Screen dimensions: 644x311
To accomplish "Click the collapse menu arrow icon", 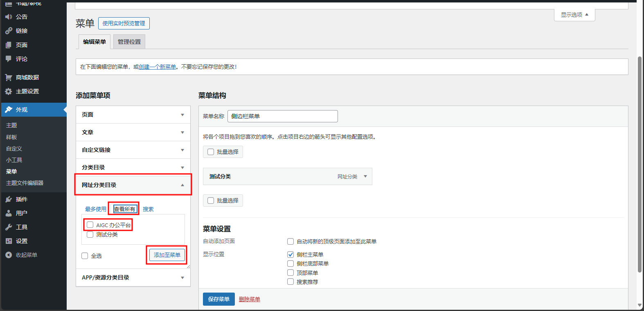I will (x=9, y=255).
